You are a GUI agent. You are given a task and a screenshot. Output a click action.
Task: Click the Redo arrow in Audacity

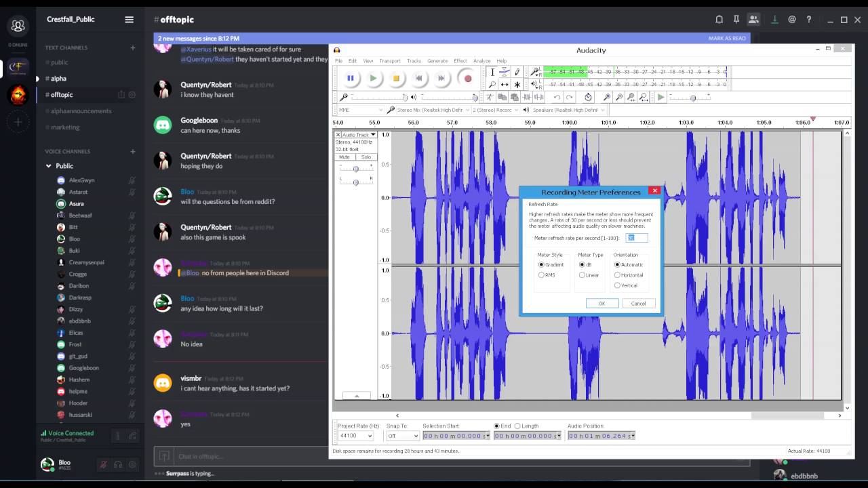(x=569, y=97)
